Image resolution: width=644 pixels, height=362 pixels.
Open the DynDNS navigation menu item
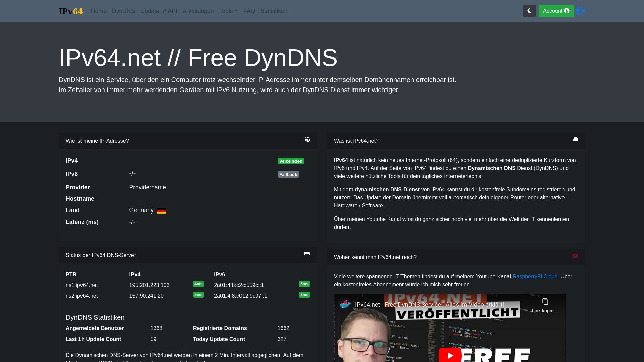[123, 11]
